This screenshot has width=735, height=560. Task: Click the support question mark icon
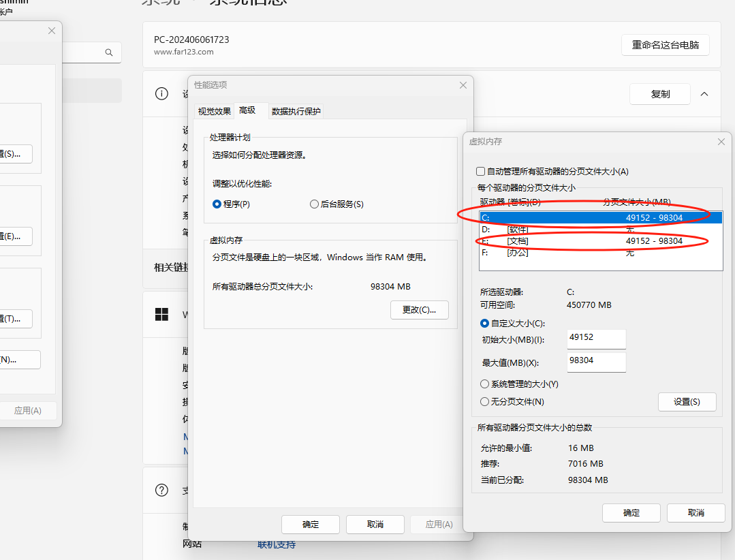click(x=161, y=491)
